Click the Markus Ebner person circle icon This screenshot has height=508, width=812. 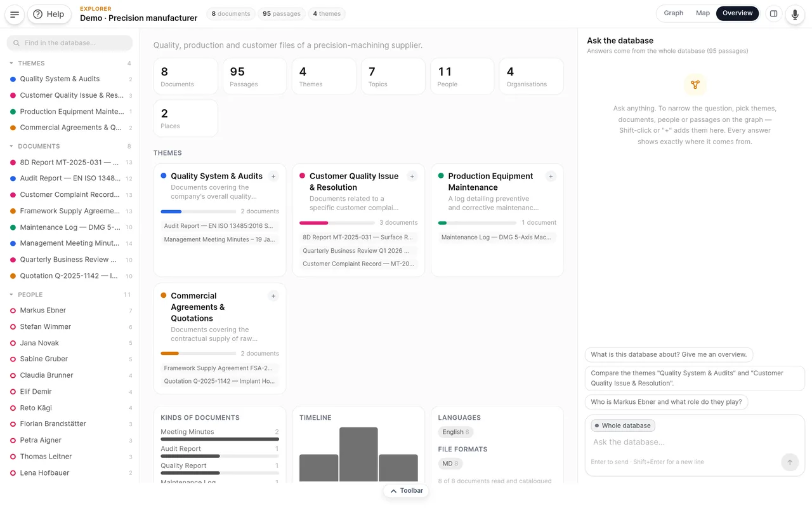pos(13,311)
